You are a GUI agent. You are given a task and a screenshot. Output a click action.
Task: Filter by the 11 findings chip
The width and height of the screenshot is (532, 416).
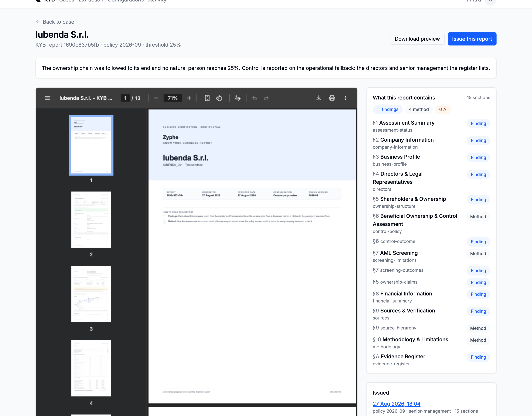(388, 109)
